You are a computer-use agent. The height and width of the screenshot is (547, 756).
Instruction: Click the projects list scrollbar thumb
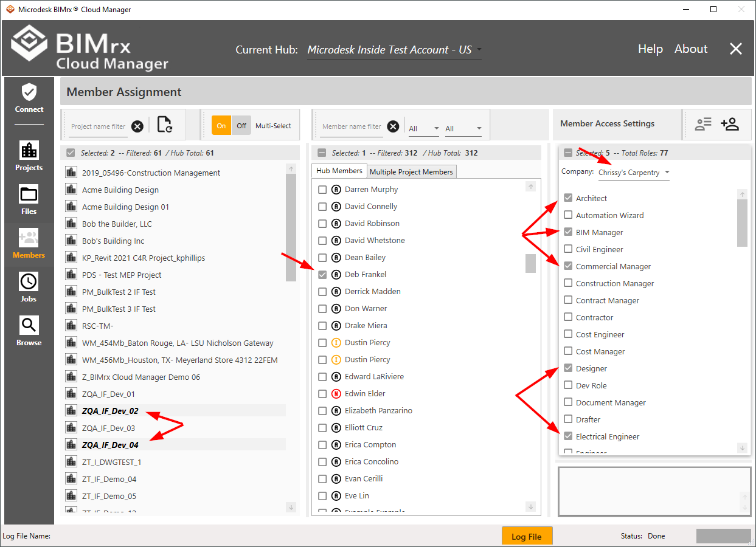point(291,228)
